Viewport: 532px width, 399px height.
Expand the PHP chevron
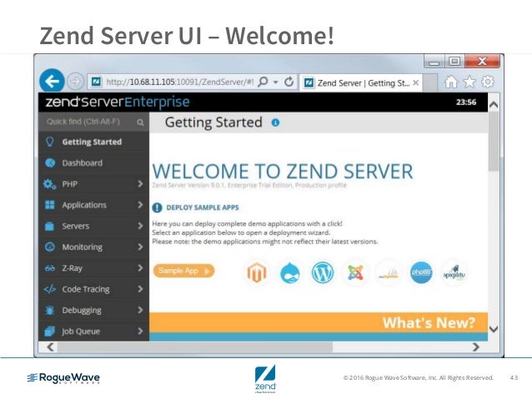click(140, 184)
